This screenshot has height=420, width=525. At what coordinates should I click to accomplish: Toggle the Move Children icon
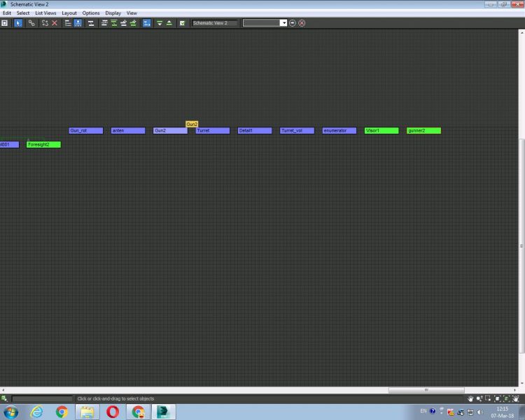click(146, 23)
